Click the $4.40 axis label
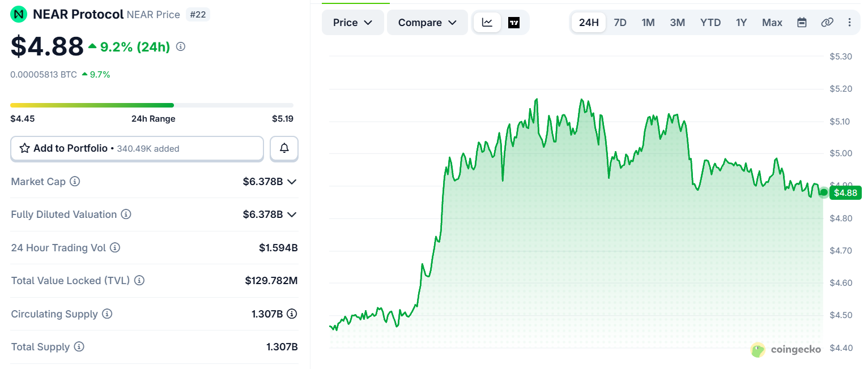The height and width of the screenshot is (369, 868). pyautogui.click(x=841, y=348)
